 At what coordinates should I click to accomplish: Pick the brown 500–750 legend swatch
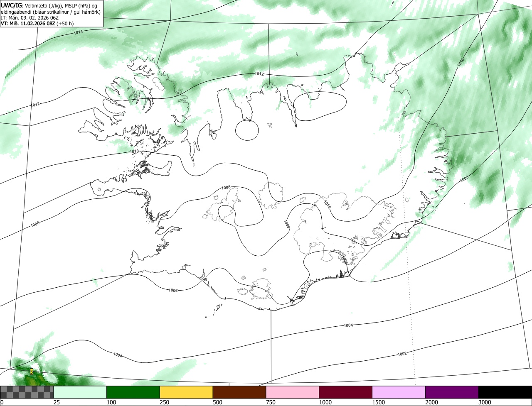pyautogui.click(x=239, y=392)
